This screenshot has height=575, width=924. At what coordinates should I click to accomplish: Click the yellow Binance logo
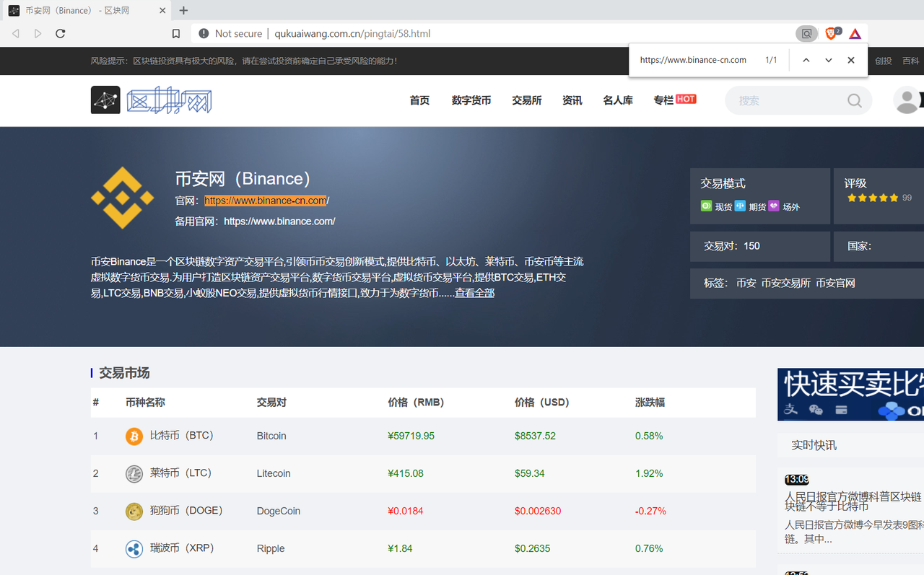click(122, 198)
